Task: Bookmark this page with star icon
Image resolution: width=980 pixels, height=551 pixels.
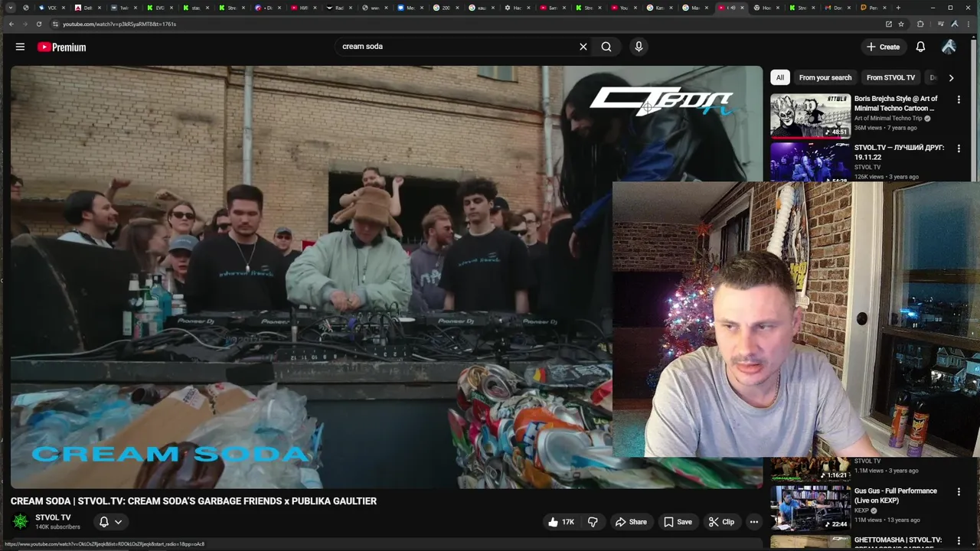Action: [x=901, y=24]
